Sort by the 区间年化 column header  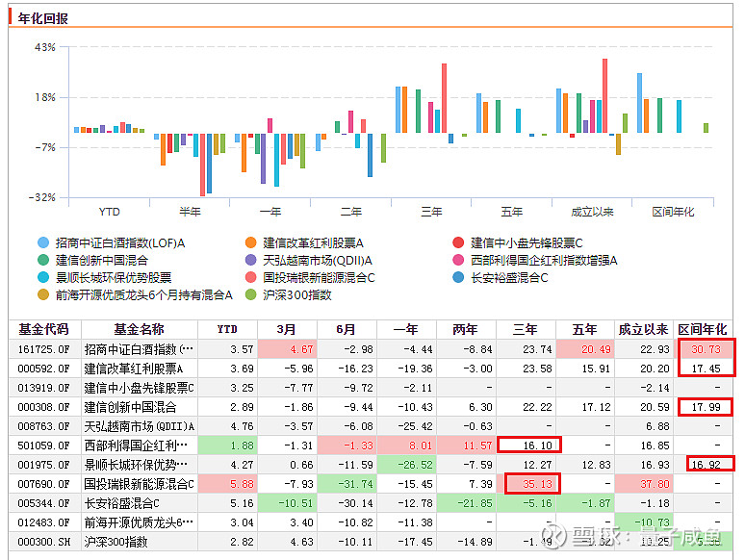click(703, 330)
